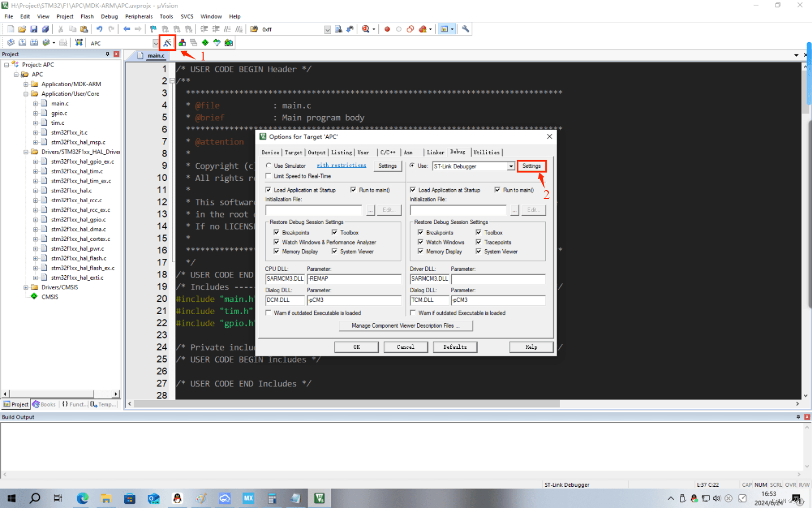812x508 pixels.
Task: Indent selected lines with the indent icon
Action: (204, 29)
